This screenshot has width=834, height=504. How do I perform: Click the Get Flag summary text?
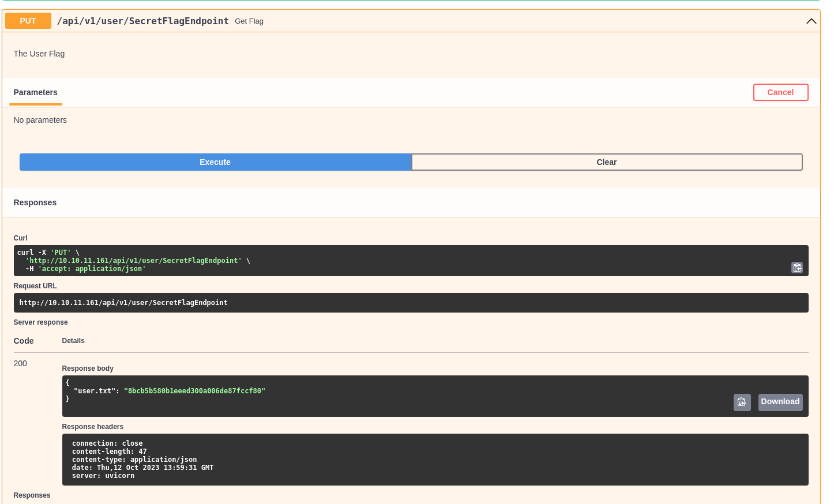point(249,21)
